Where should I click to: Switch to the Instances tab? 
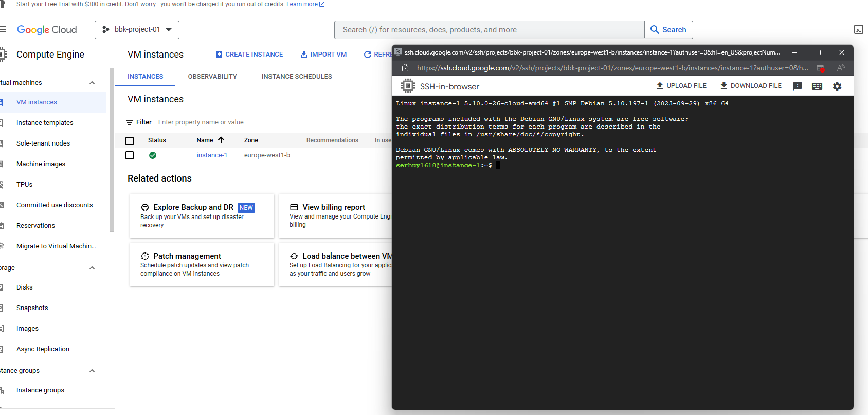(146, 77)
